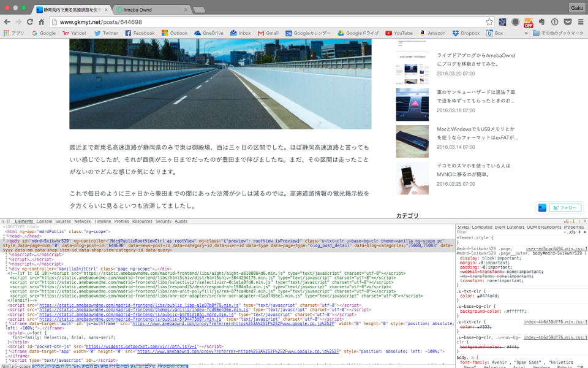Reload the current page
Image resolution: width=588 pixels, height=368 pixels.
click(30, 22)
